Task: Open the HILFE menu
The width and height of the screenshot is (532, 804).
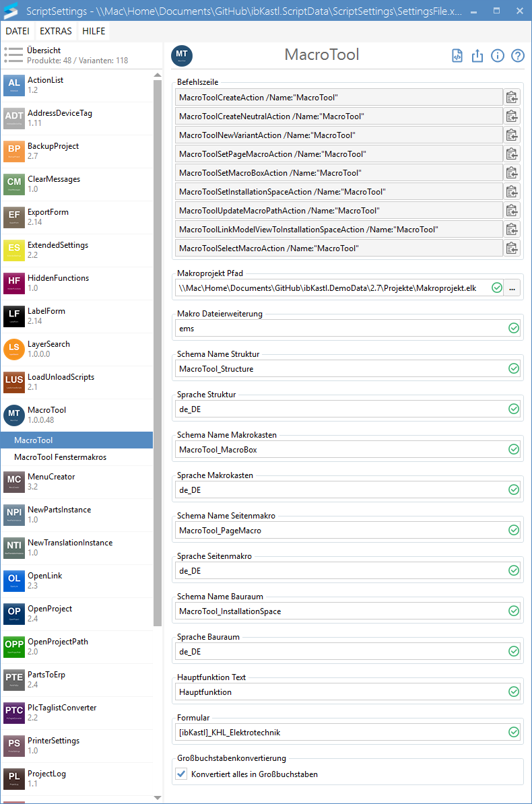Action: (94, 32)
